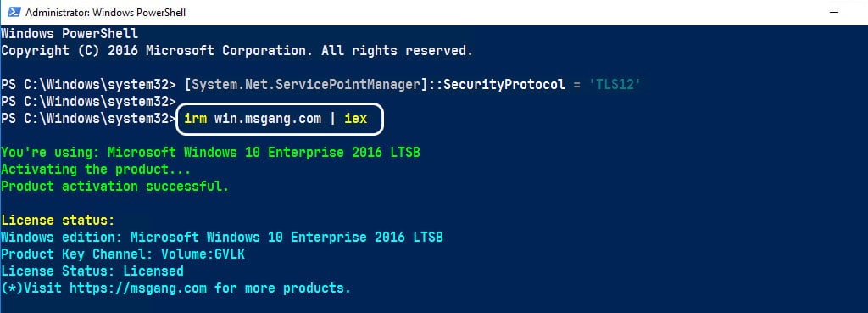868x313 pixels.
Task: Click the Windows edition output line
Action: (x=221, y=238)
